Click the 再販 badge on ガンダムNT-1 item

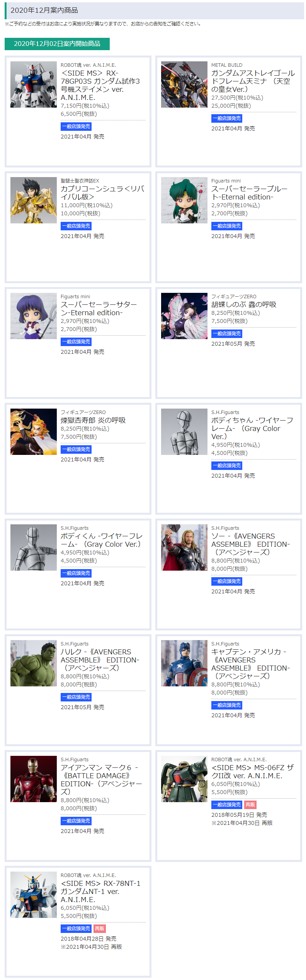coord(100,929)
